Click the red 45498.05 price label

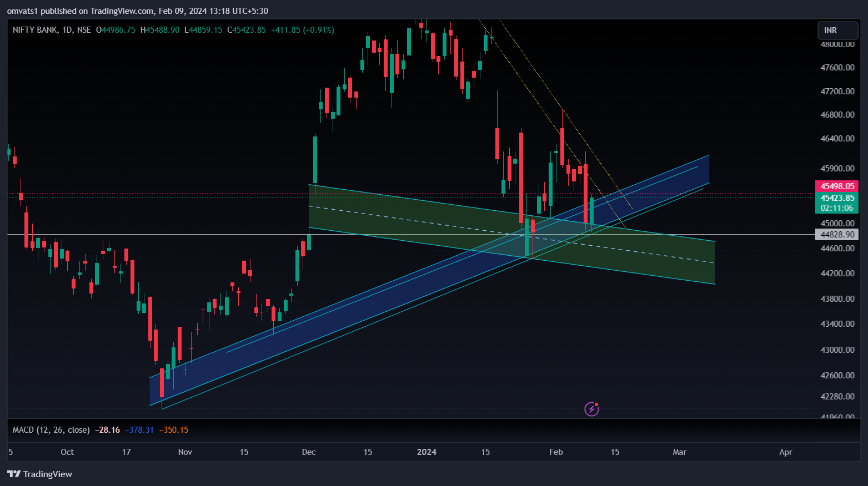(x=837, y=186)
